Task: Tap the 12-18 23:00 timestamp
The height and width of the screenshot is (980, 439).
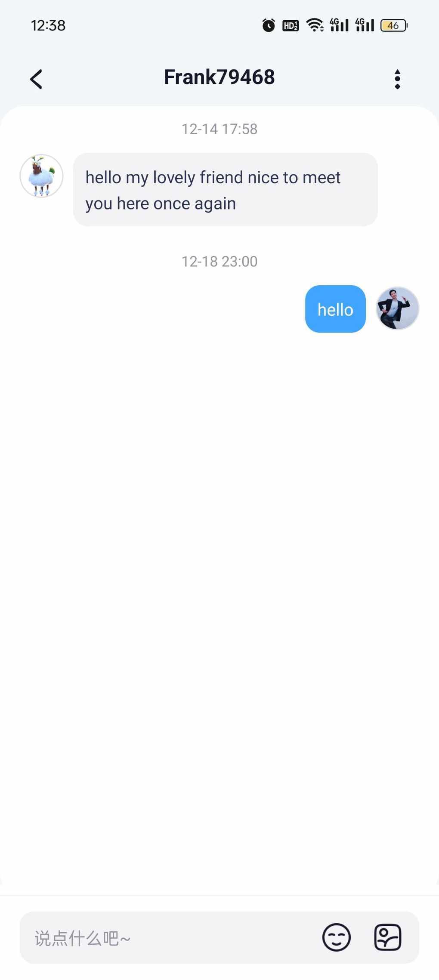Action: [x=219, y=262]
